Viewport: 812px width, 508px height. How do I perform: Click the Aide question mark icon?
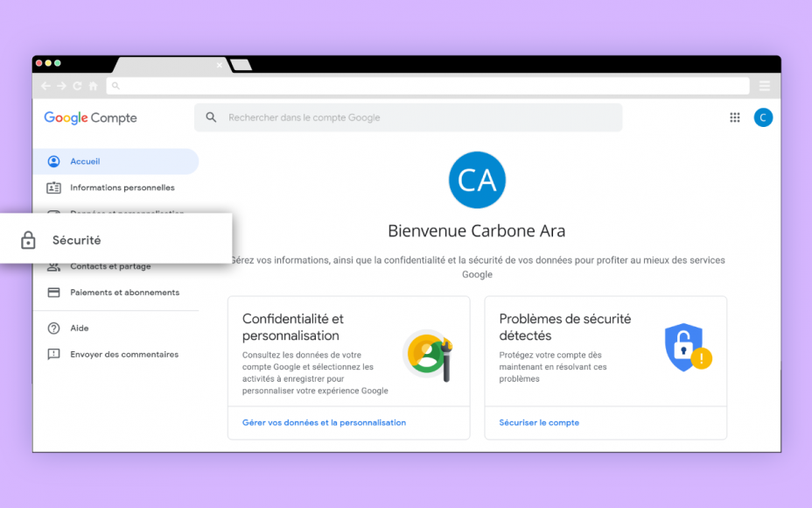point(54,328)
